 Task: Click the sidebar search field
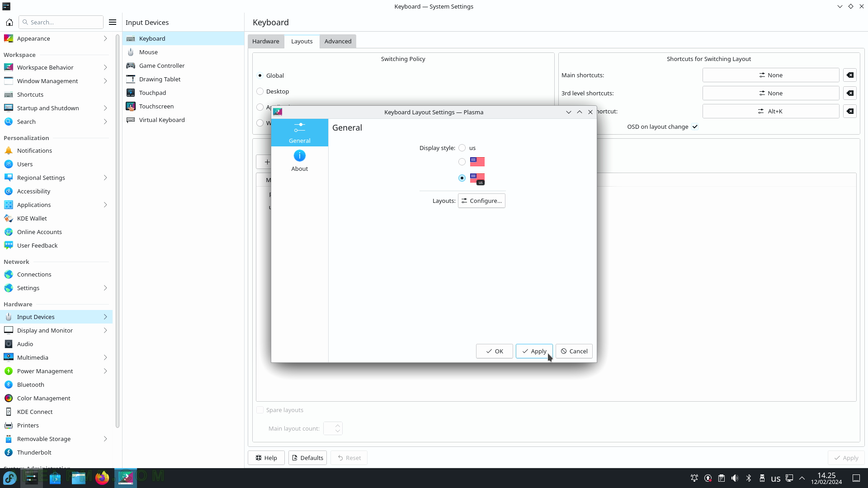(61, 22)
